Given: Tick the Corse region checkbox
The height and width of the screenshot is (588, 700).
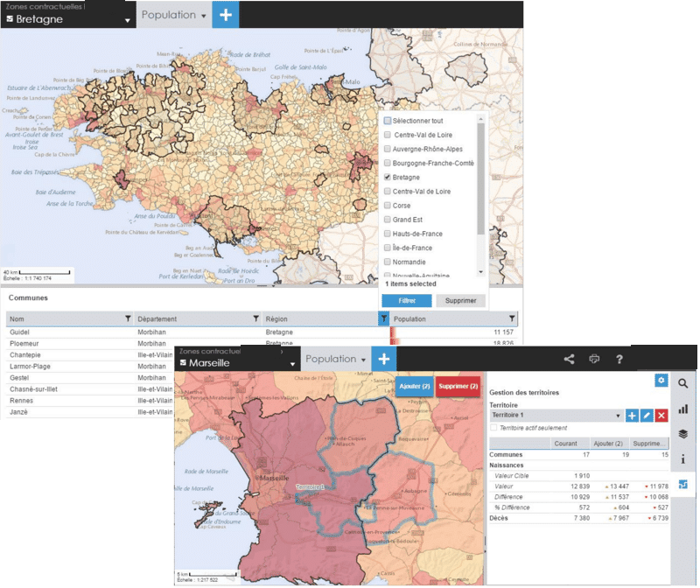Looking at the screenshot, I should tap(388, 205).
